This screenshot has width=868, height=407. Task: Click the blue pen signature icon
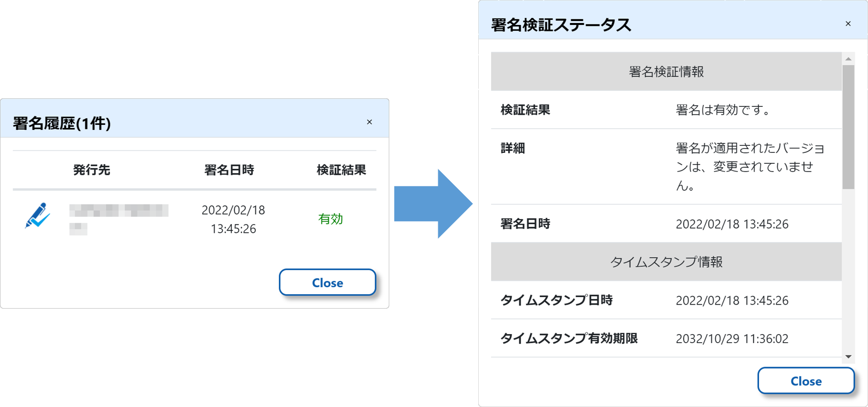pyautogui.click(x=37, y=216)
